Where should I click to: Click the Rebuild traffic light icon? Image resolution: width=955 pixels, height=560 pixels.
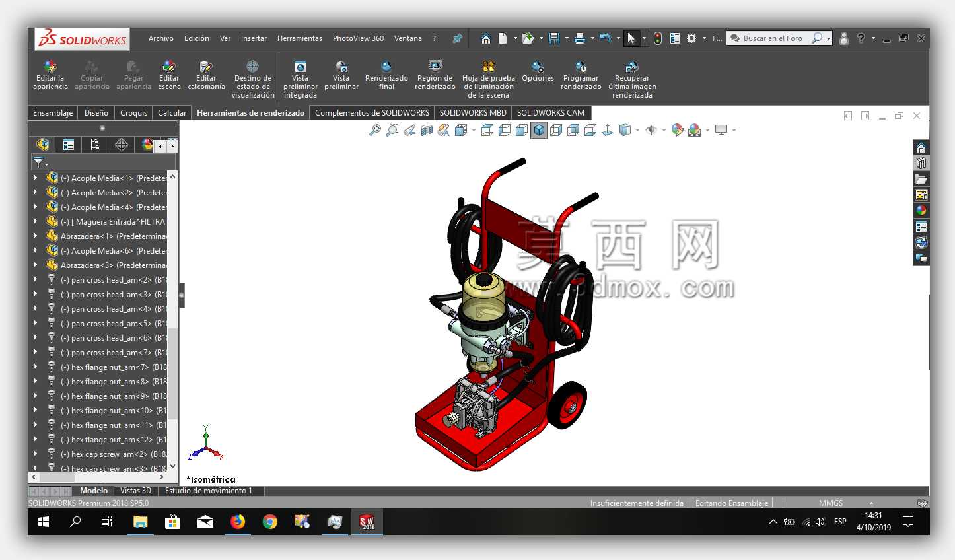pos(658,38)
